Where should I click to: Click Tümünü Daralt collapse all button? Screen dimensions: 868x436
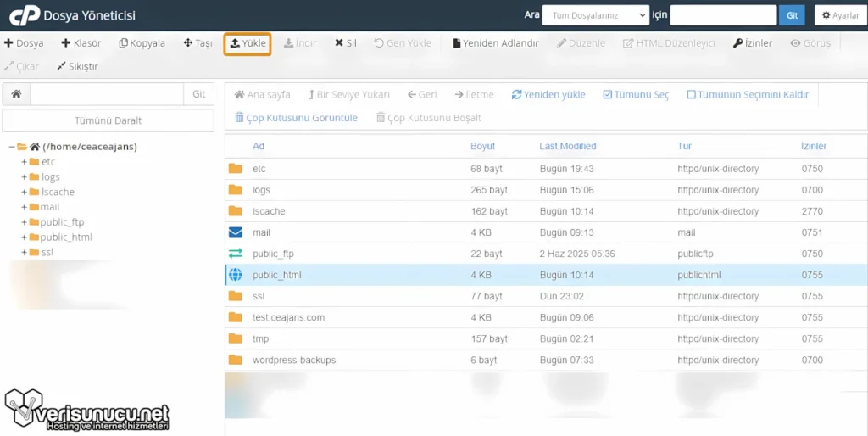[x=108, y=120]
